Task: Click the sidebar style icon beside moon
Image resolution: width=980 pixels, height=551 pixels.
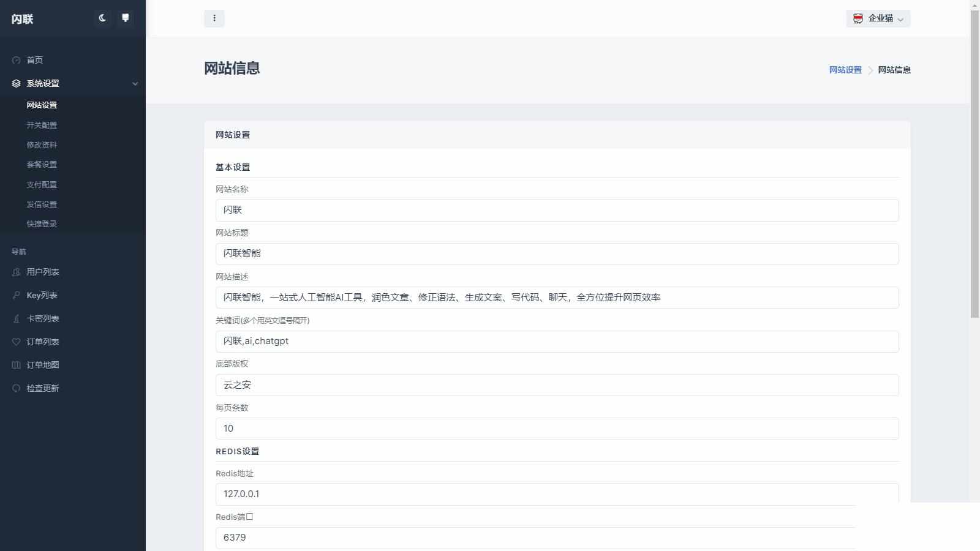Action: pyautogui.click(x=125, y=18)
